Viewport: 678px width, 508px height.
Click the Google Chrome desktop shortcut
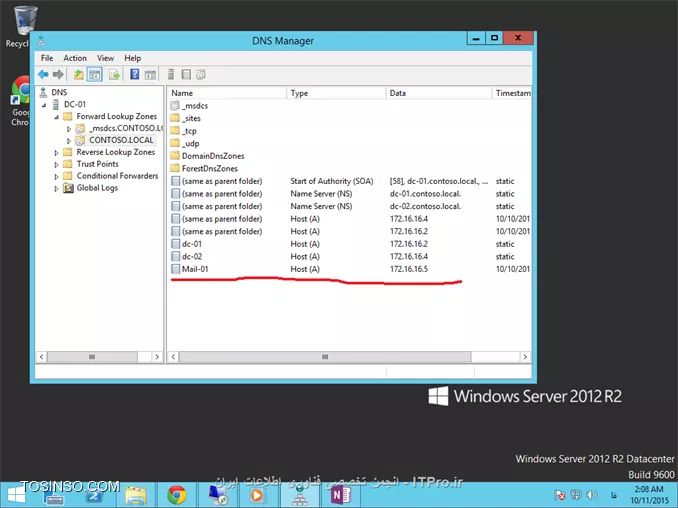pyautogui.click(x=19, y=100)
